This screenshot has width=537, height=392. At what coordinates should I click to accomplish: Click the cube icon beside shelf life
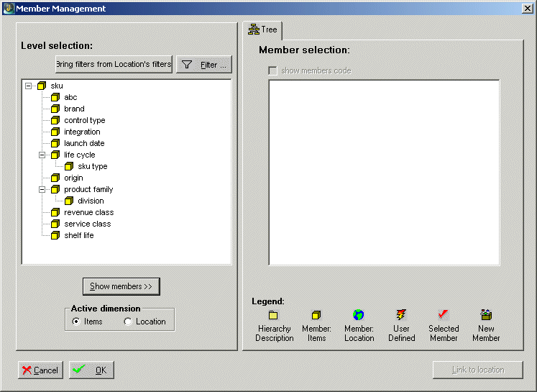55,235
